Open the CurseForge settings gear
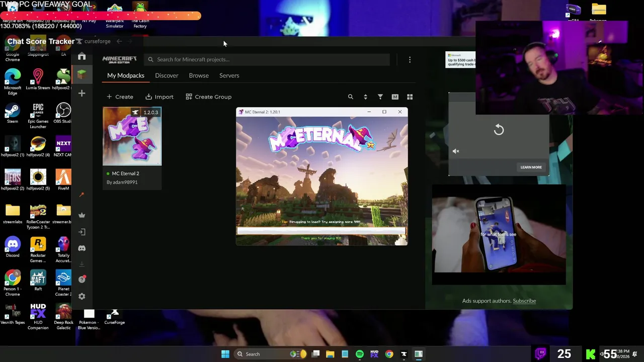644x362 pixels. tap(82, 296)
